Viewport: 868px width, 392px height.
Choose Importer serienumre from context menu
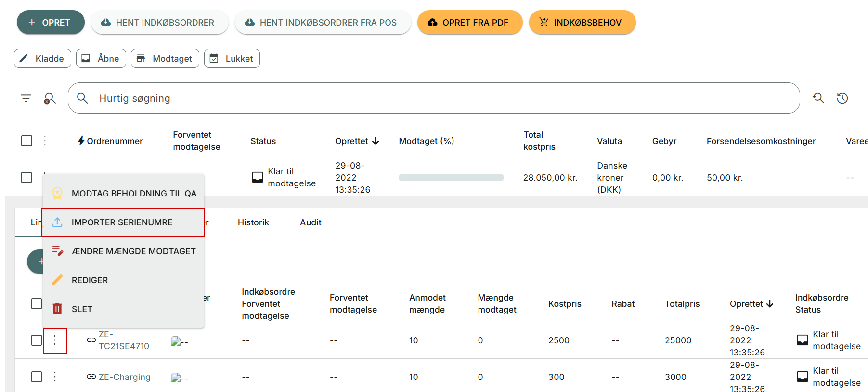tap(122, 222)
